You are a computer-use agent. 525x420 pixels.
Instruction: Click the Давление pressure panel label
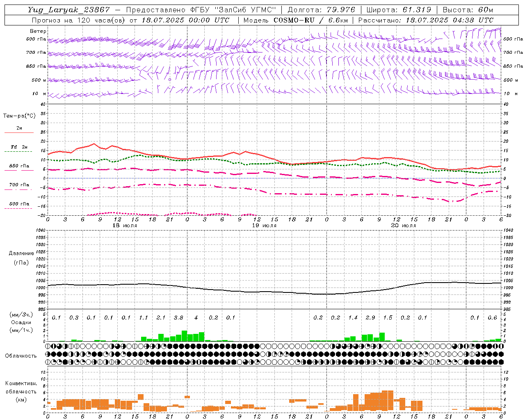point(21,253)
